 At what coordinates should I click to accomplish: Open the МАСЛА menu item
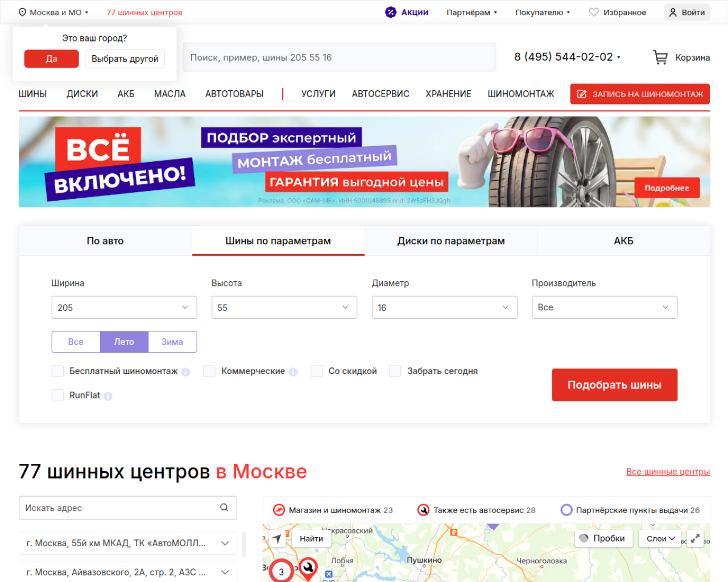pyautogui.click(x=170, y=94)
